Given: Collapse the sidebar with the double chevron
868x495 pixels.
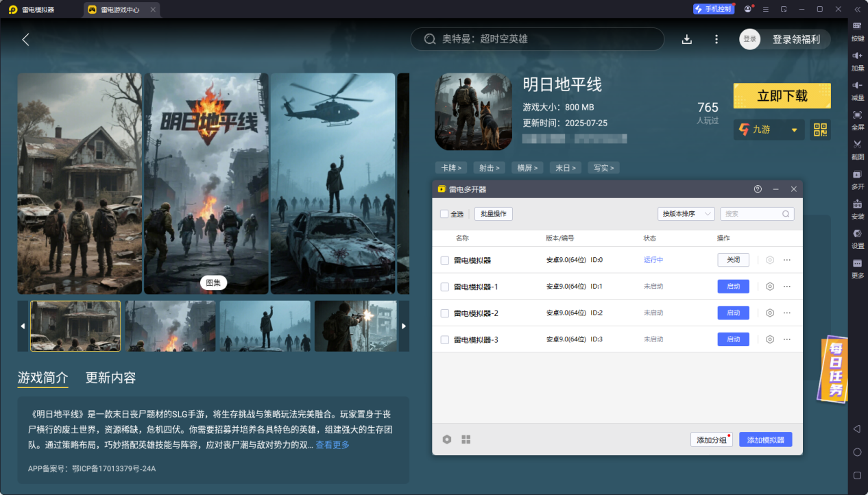Looking at the screenshot, I should click(x=857, y=9).
